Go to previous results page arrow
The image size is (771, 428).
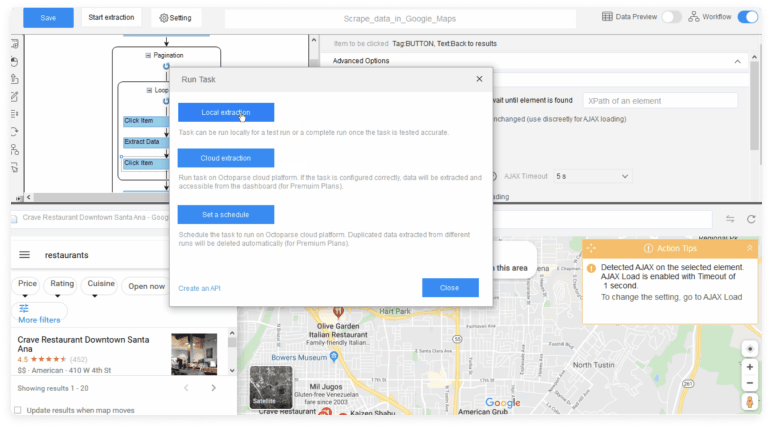point(186,388)
